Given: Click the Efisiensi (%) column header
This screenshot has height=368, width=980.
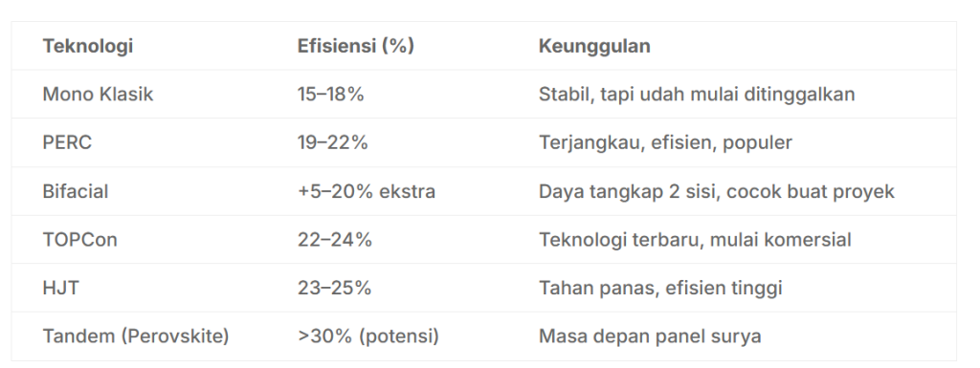Looking at the screenshot, I should click(x=356, y=46).
